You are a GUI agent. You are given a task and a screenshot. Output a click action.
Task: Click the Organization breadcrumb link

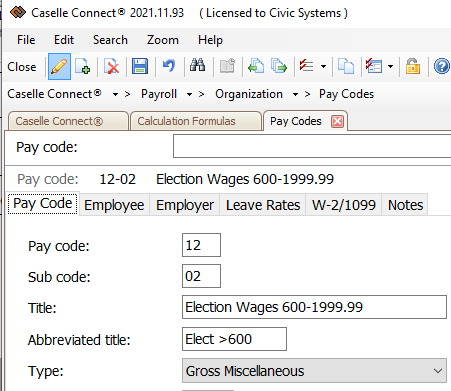249,94
